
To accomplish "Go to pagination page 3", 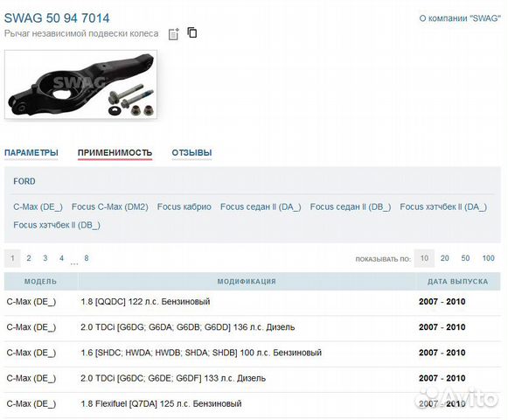I will click(45, 258).
